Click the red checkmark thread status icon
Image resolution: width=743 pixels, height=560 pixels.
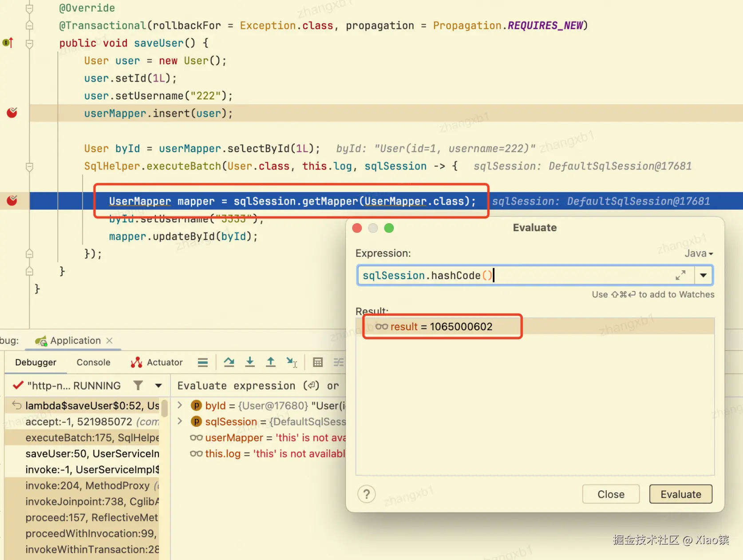[18, 385]
